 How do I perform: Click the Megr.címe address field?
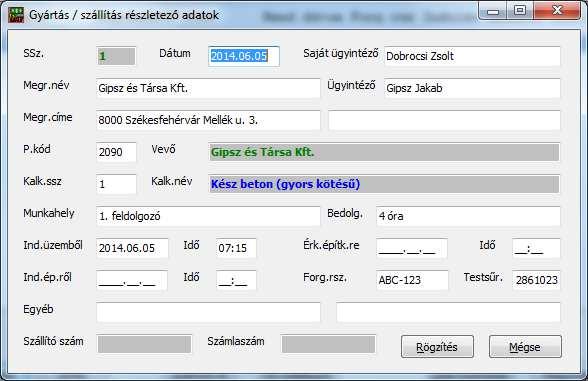[x=208, y=120]
